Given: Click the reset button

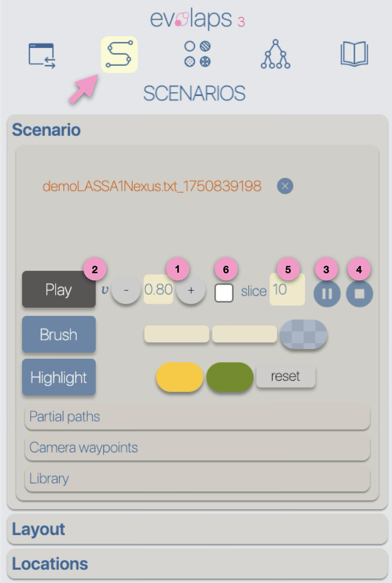Looking at the screenshot, I should [286, 376].
